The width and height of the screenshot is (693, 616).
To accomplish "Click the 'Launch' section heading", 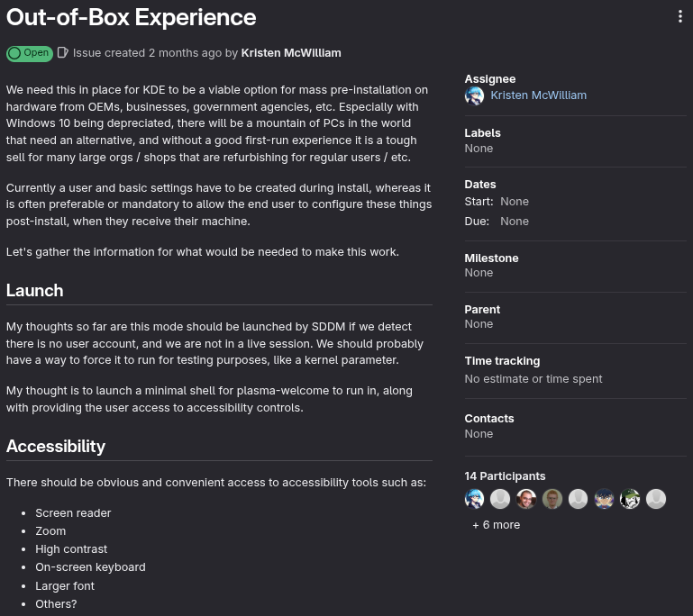I will (35, 291).
